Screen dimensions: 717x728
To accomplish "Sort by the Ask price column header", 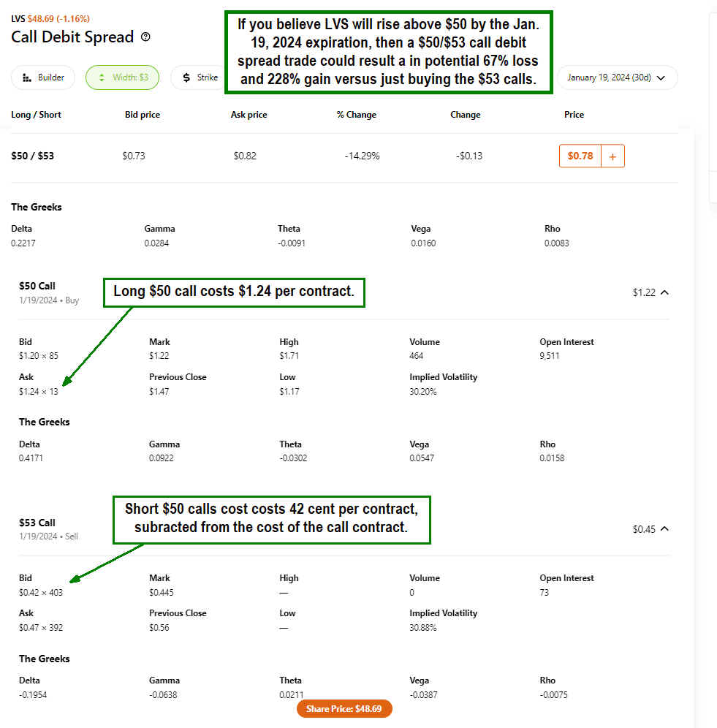I will [249, 115].
